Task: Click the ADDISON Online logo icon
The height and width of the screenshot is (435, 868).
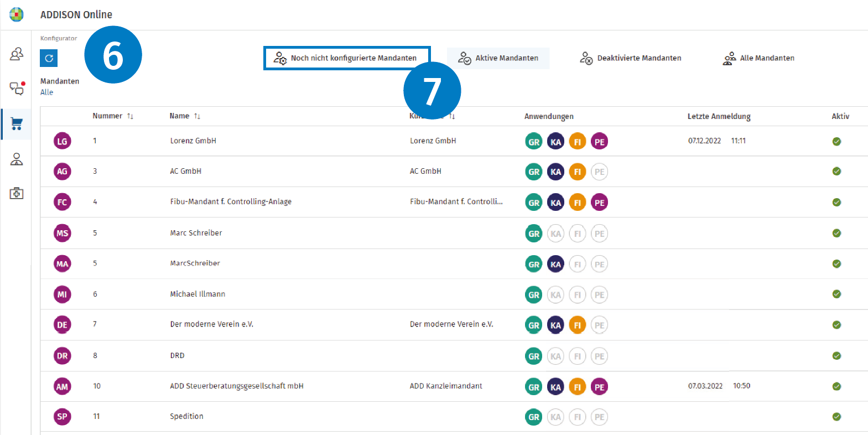Action: pyautogui.click(x=17, y=14)
